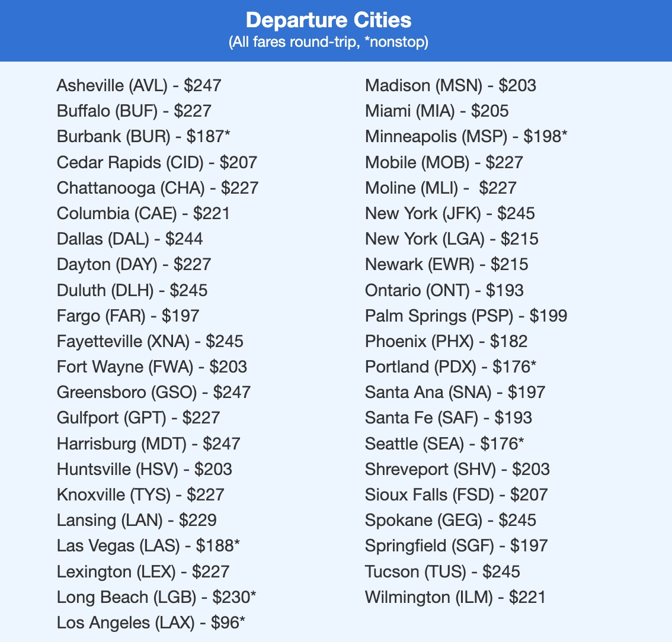Select the Los Angeles (LAX) $96 fare
The image size is (672, 642).
[x=151, y=622]
